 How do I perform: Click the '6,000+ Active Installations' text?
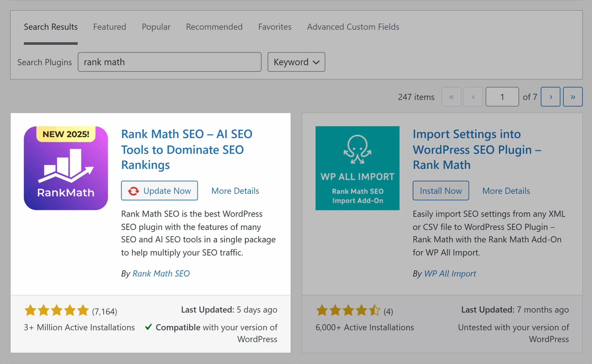[x=365, y=327]
